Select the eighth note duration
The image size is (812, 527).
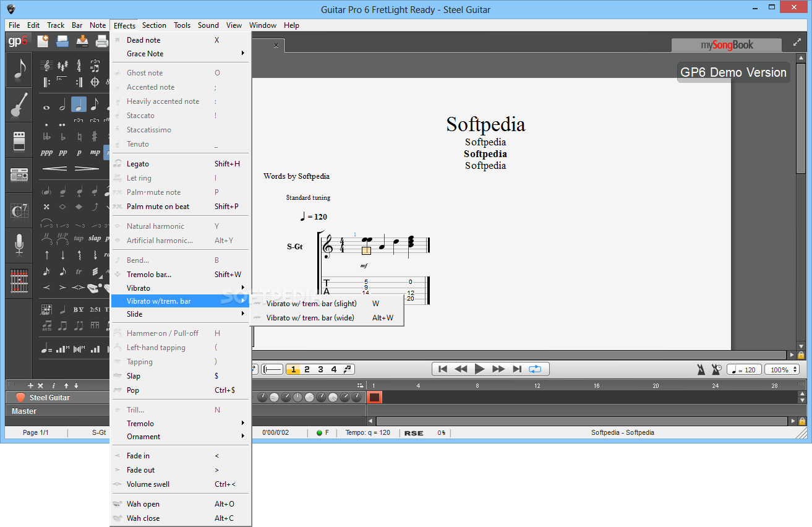[95, 105]
